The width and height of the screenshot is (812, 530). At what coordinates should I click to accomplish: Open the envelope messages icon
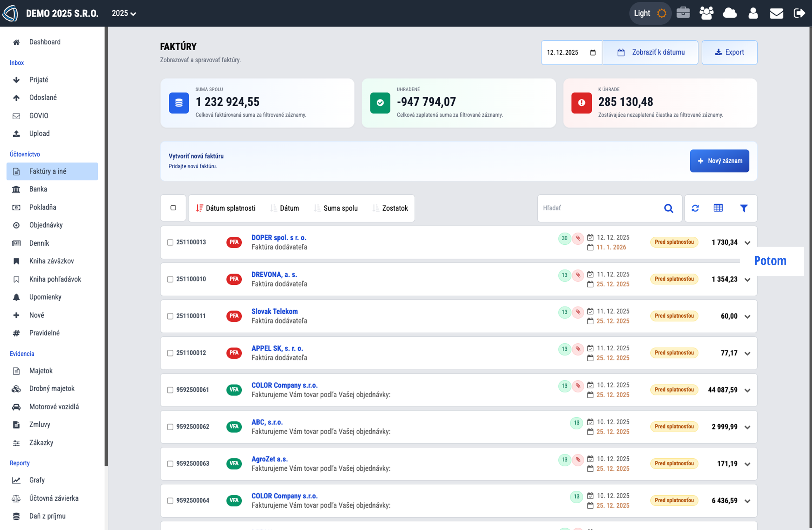pyautogui.click(x=776, y=13)
